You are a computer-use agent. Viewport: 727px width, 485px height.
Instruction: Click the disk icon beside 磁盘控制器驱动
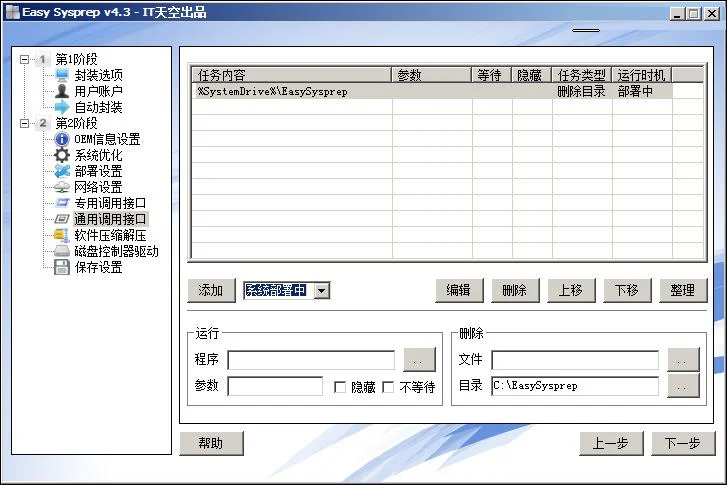(62, 251)
